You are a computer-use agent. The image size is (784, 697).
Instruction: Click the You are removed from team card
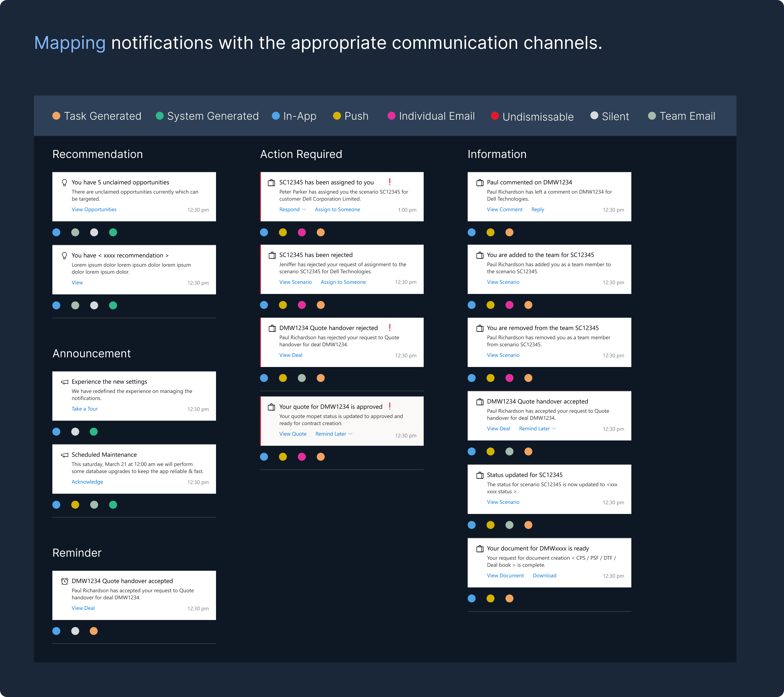click(549, 342)
